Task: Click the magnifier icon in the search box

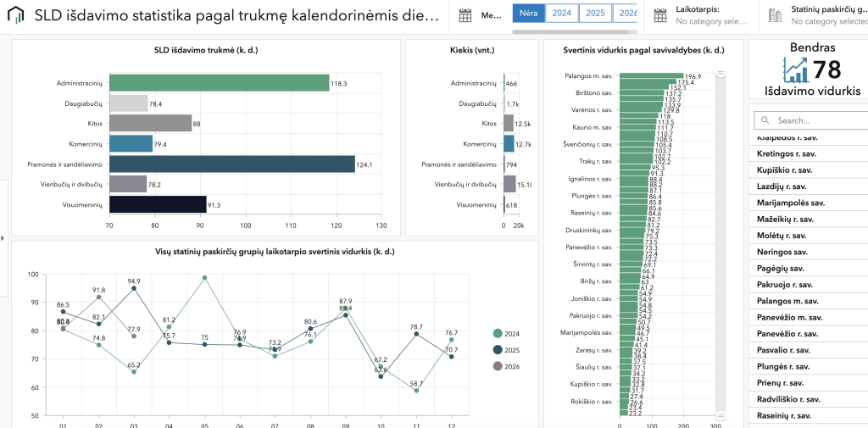Action: [765, 121]
